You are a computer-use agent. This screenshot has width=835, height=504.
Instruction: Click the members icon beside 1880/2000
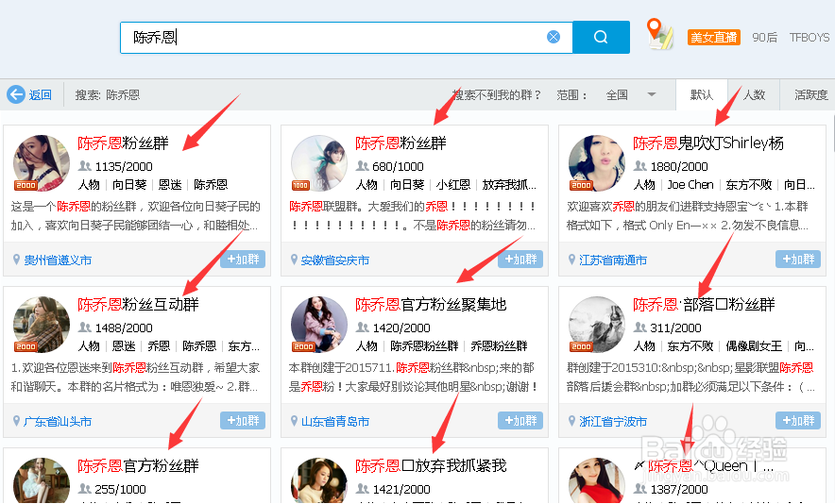coord(640,166)
